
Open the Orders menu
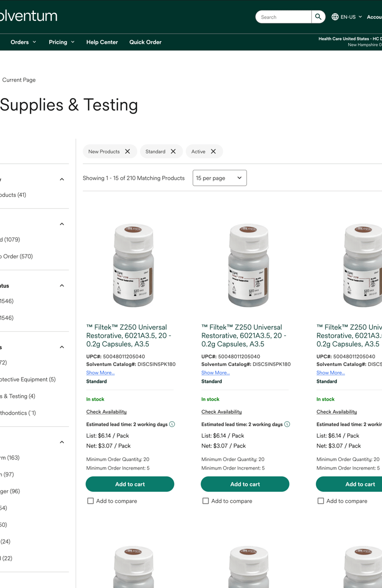tap(23, 42)
